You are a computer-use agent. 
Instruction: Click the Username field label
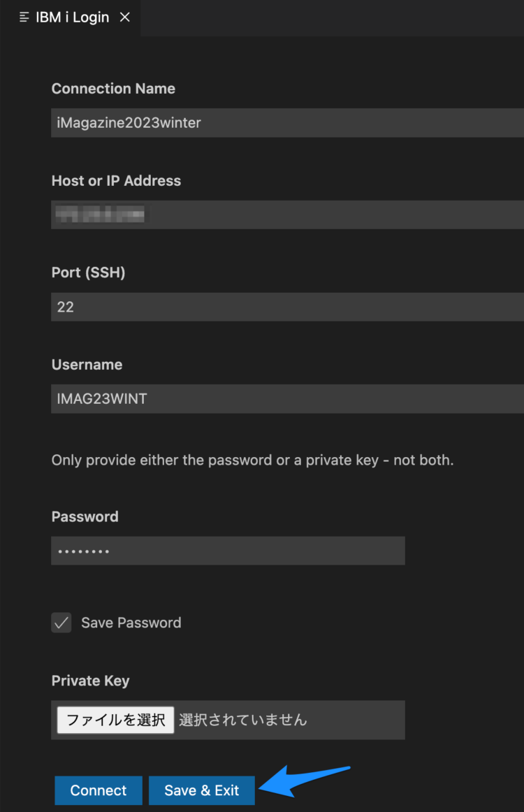[87, 364]
